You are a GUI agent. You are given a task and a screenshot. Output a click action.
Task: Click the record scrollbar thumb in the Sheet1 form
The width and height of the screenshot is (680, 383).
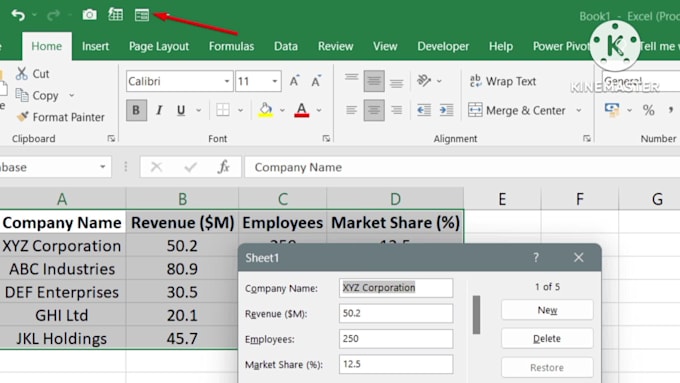coord(476,315)
